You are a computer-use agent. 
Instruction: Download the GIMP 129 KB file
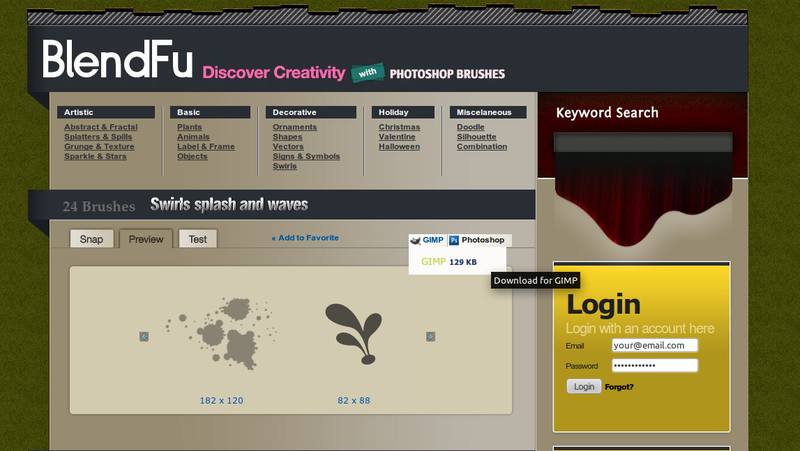tap(448, 262)
